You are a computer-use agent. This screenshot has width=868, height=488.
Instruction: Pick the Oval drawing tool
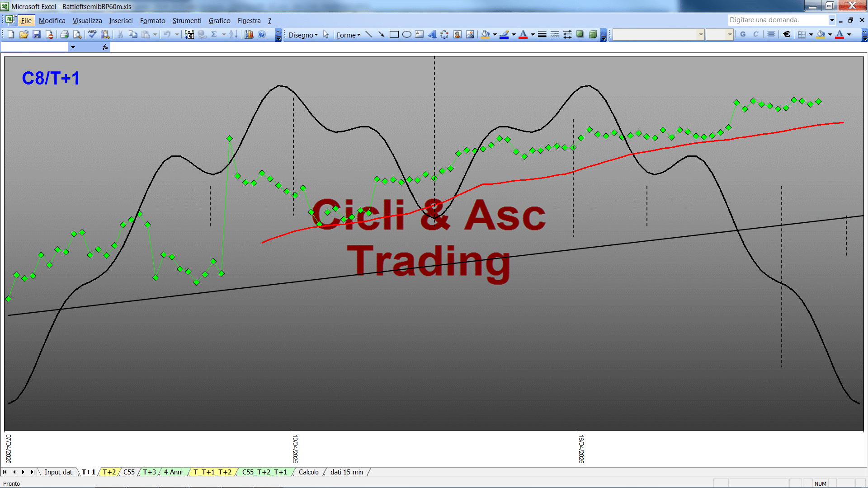pos(407,34)
